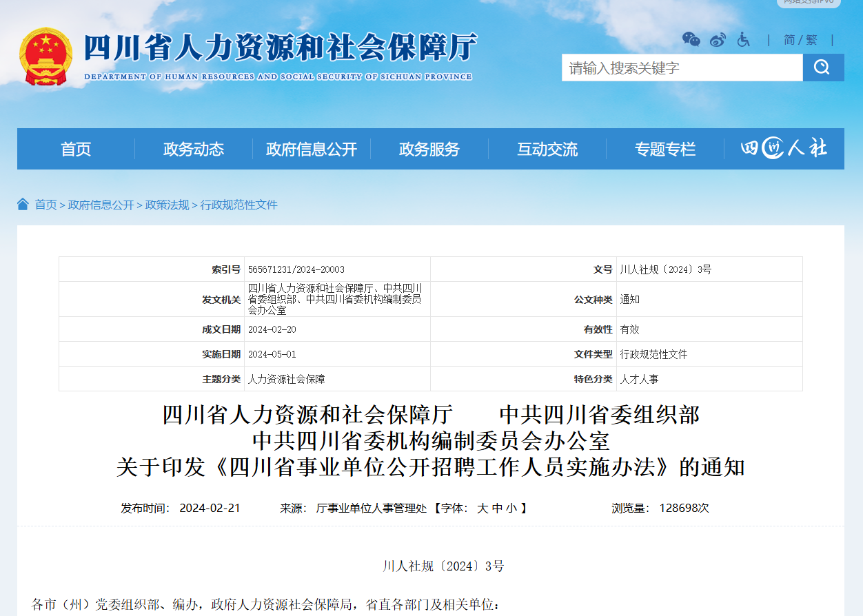Open the 政务服务 menu

point(429,149)
